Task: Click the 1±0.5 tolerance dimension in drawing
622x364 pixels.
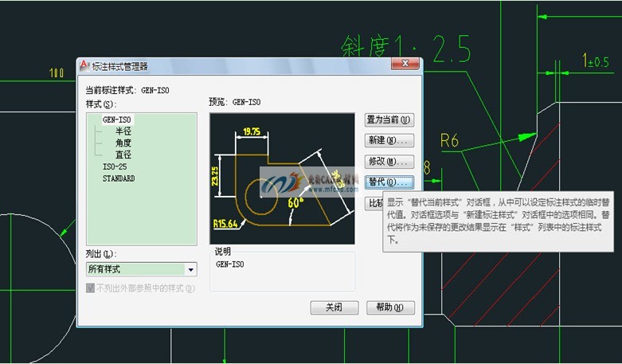Action: (595, 61)
